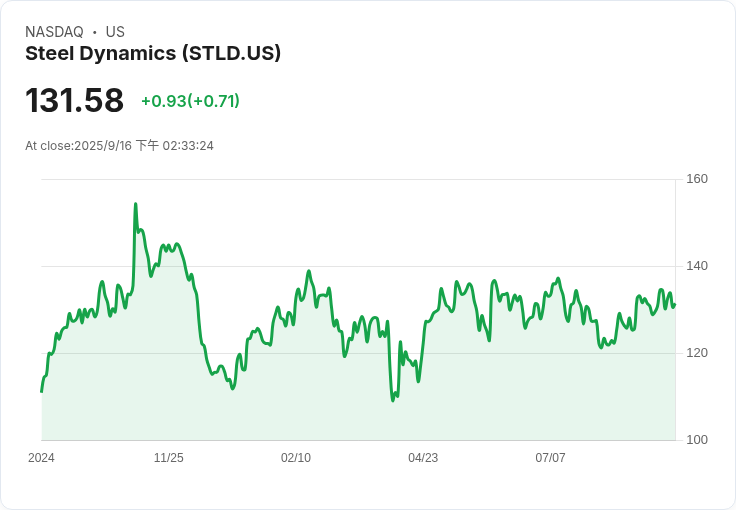Click the at close timestamp text
Viewport: 736px width, 510px height.
click(x=119, y=145)
